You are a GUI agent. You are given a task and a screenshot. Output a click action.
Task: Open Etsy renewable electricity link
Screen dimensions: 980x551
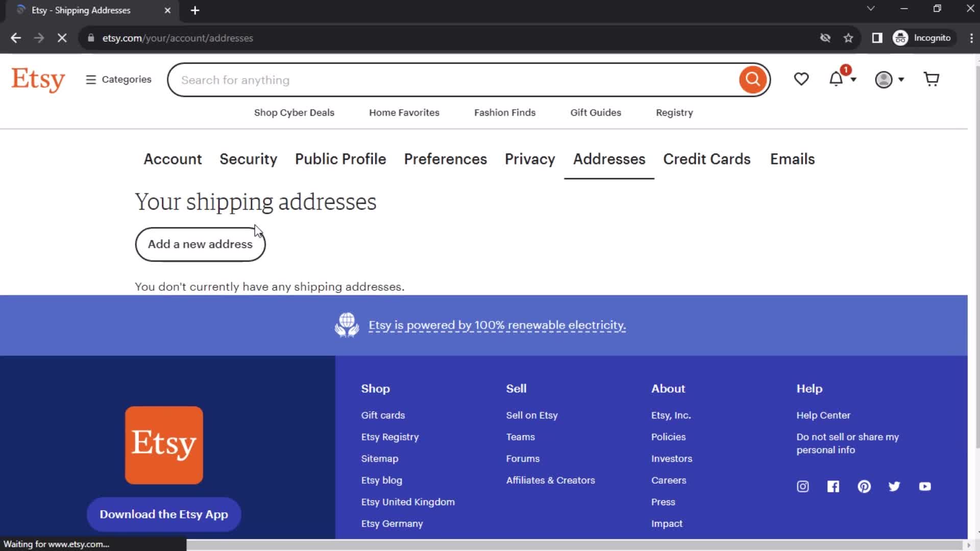coord(497,325)
